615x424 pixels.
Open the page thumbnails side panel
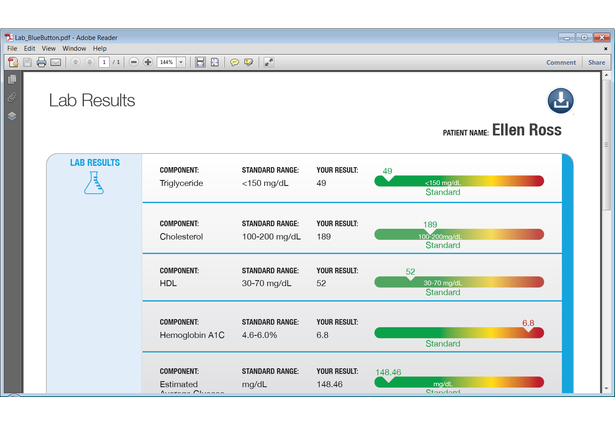(x=12, y=79)
